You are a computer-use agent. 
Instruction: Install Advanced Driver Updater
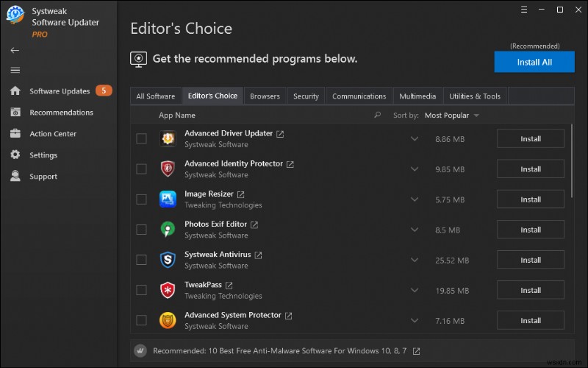click(x=531, y=138)
